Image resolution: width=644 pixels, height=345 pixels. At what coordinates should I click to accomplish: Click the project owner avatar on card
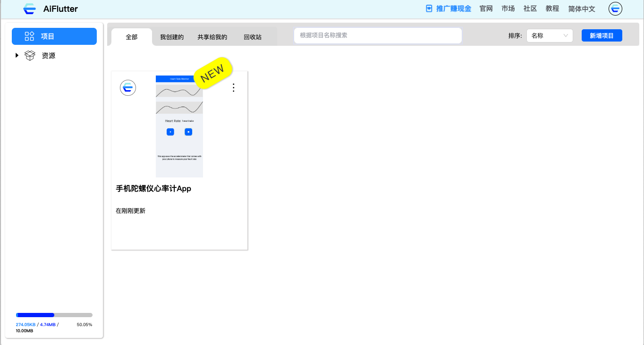click(128, 88)
